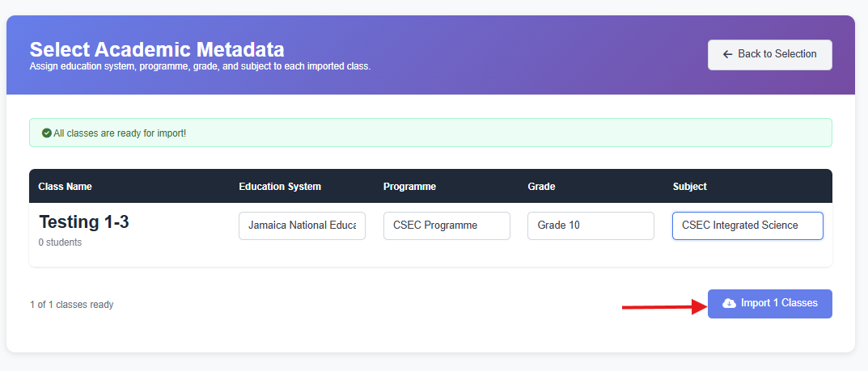Click the 1 of 1 classes ready status text

(71, 305)
